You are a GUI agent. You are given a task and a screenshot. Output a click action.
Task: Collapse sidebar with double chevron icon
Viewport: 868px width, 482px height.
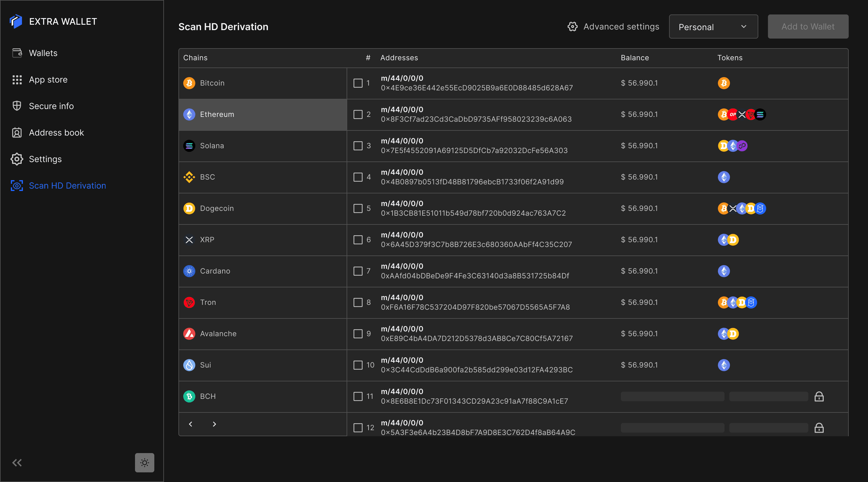coord(17,462)
